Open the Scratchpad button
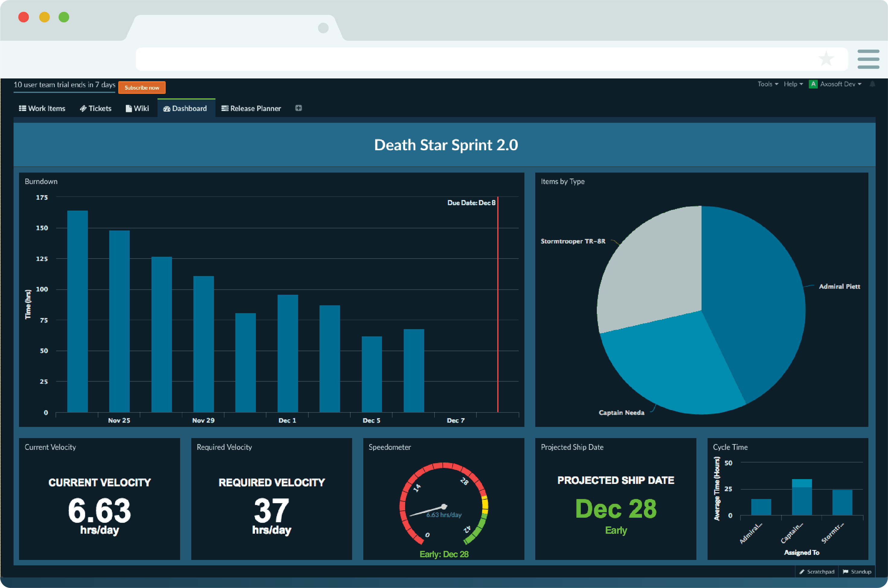Viewport: 888px width, 588px height. click(x=817, y=571)
